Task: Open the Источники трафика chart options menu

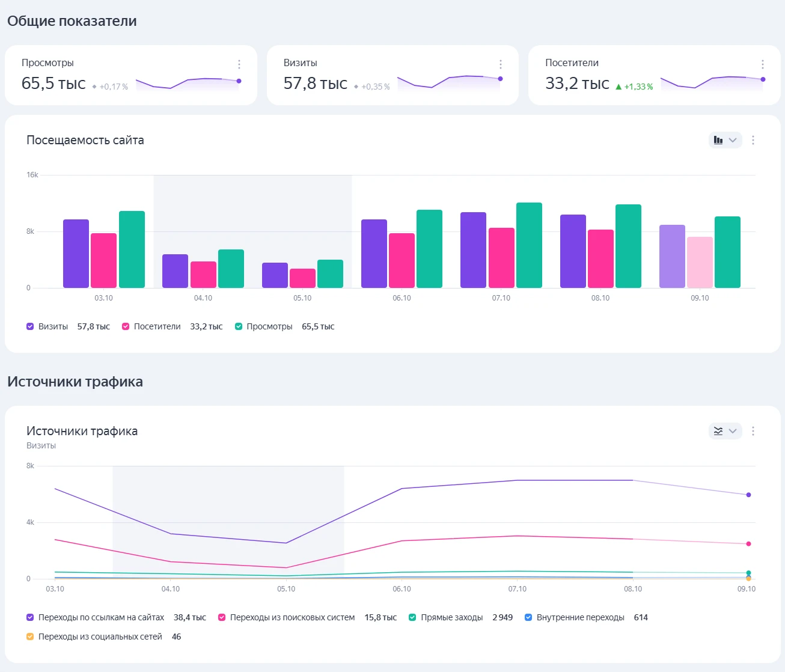Action: click(x=753, y=431)
